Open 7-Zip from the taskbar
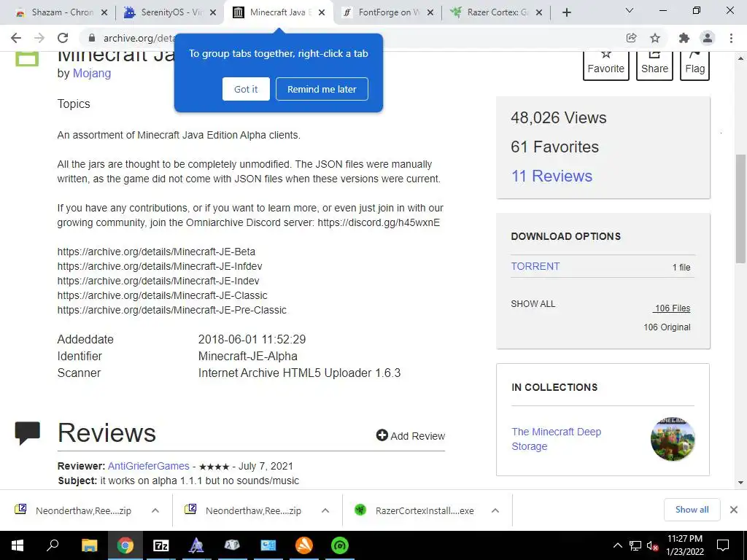Viewport: 747px width, 560px height. point(160,545)
